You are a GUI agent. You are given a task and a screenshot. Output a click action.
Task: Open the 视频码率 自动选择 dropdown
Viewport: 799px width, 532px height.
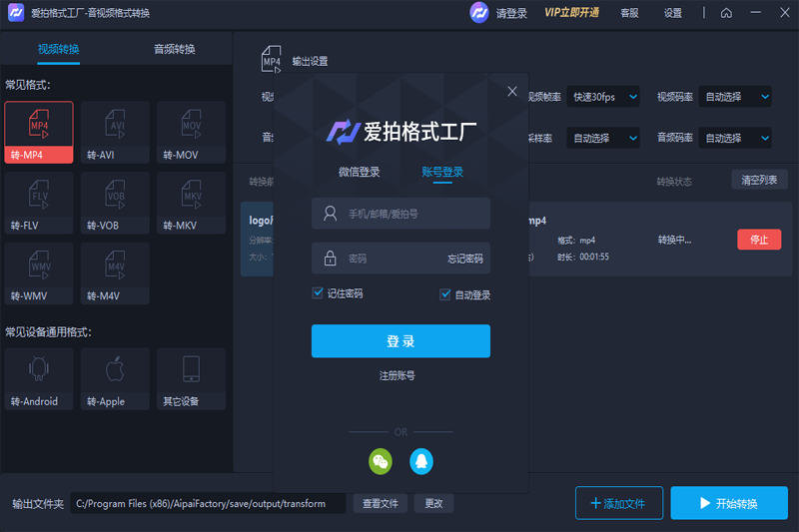tap(735, 97)
